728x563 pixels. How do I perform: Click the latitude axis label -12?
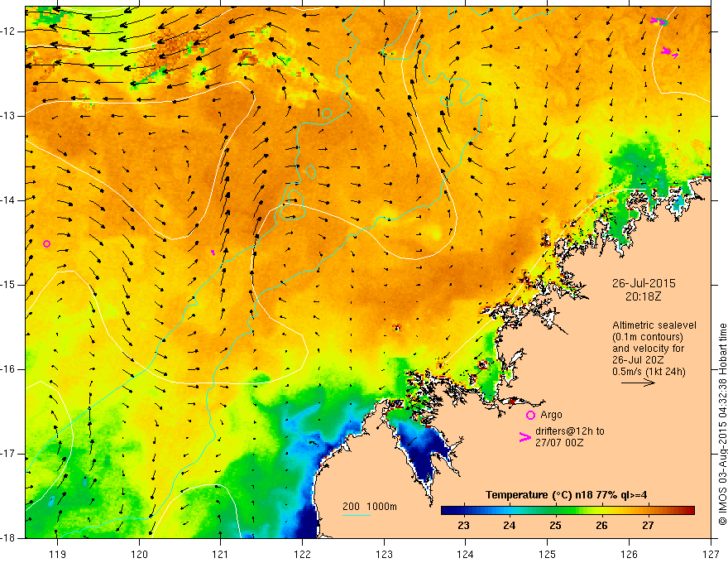click(x=9, y=31)
